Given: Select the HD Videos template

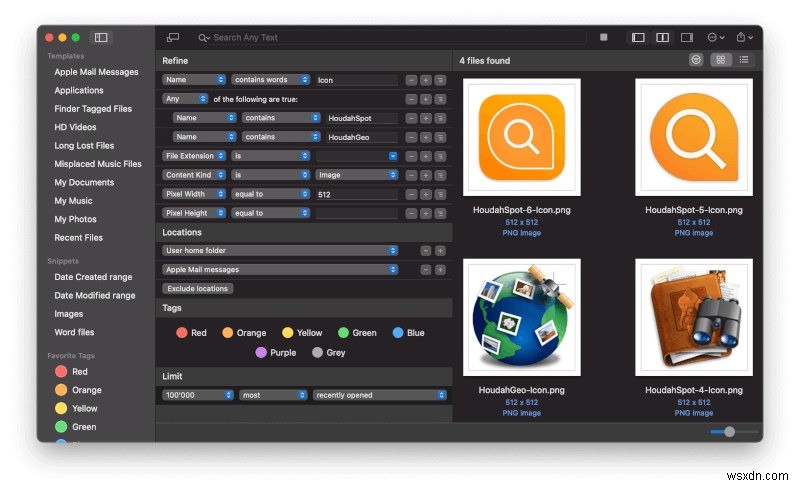Looking at the screenshot, I should pos(75,127).
